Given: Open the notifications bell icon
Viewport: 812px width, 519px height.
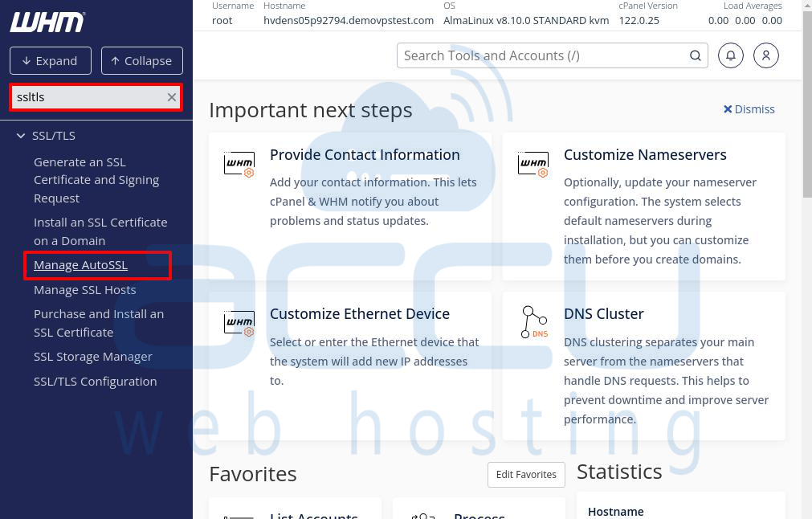Looking at the screenshot, I should point(730,55).
